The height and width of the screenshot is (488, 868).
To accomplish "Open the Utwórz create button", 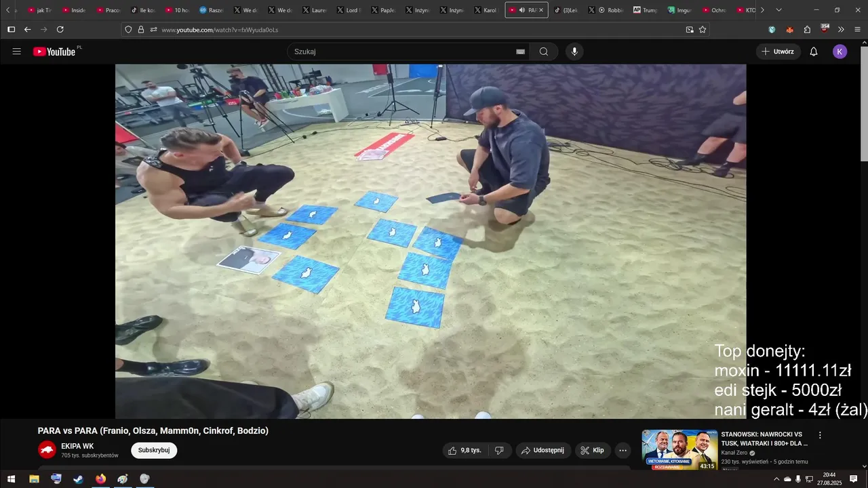I will click(x=778, y=52).
